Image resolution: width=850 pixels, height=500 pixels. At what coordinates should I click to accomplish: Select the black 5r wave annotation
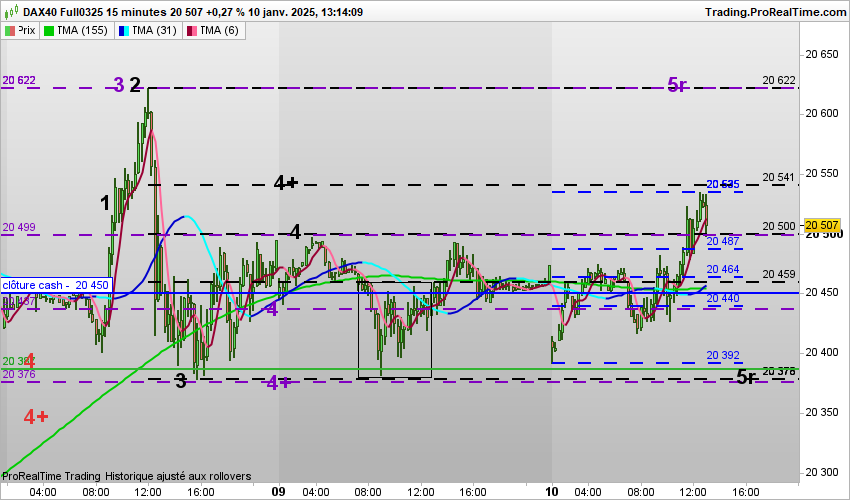coord(746,376)
